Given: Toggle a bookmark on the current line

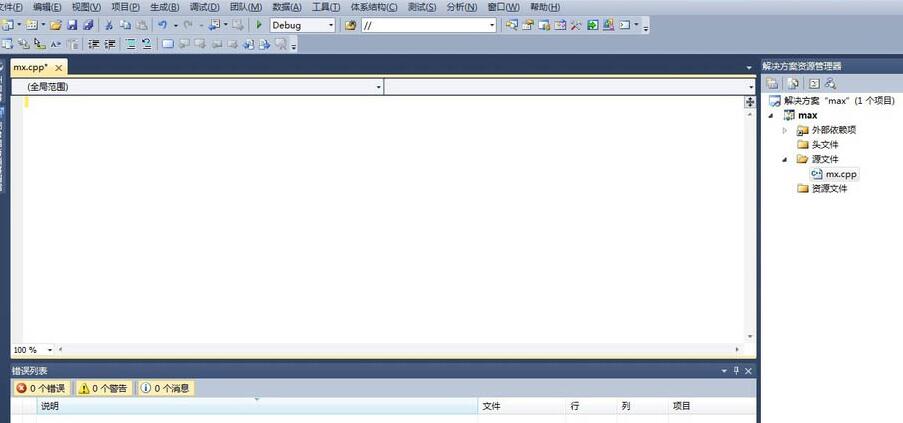Looking at the screenshot, I should 168,44.
